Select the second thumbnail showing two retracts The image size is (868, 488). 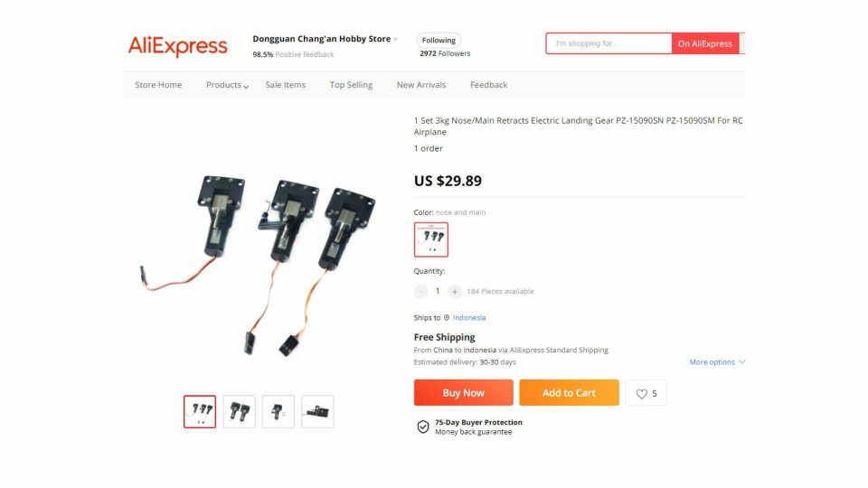pyautogui.click(x=239, y=412)
